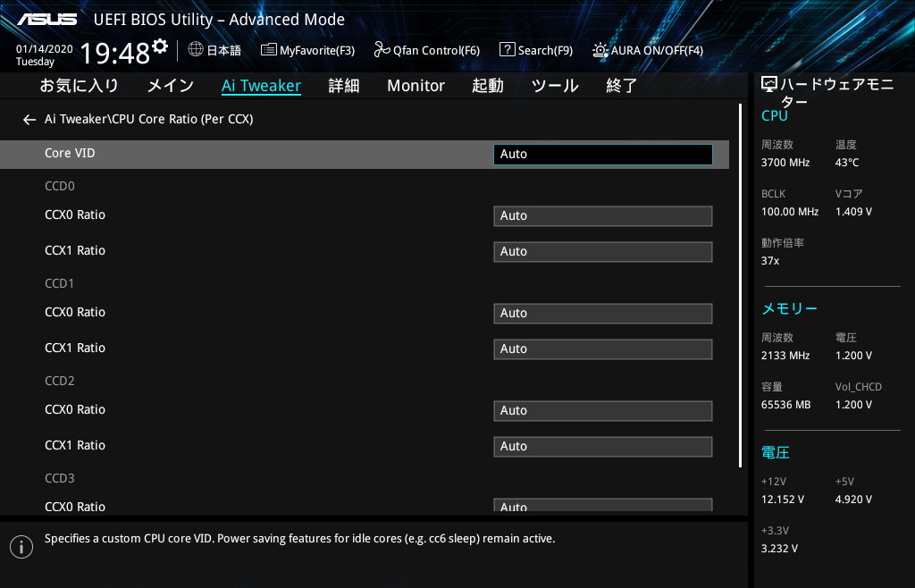The height and width of the screenshot is (588, 915).
Task: Click the 19:48 clock display
Action: tap(115, 53)
